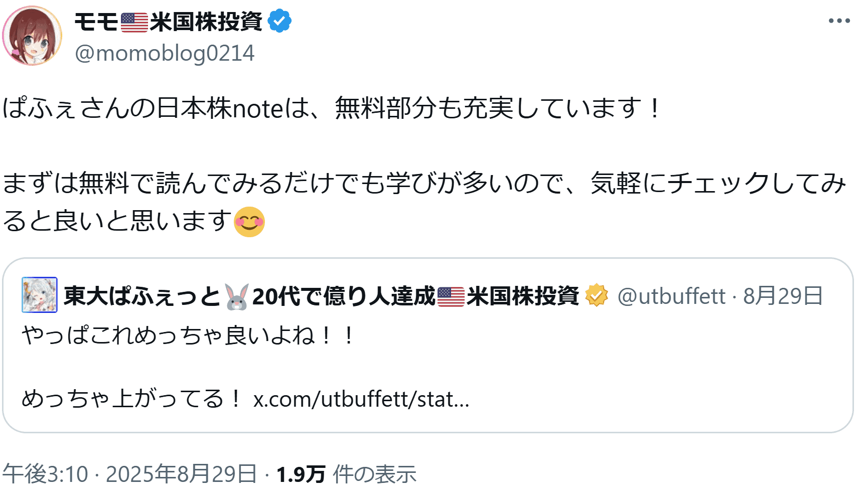Click the @utbuffett handle
Viewport: 863px width, 504px height.
(671, 296)
